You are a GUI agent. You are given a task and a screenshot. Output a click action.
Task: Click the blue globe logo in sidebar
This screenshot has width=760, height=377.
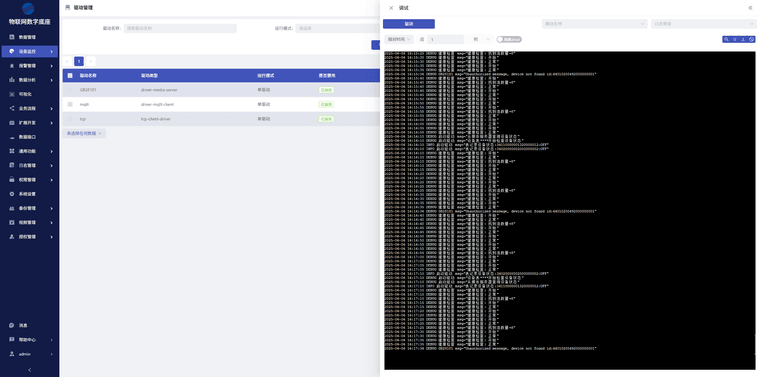tap(29, 9)
